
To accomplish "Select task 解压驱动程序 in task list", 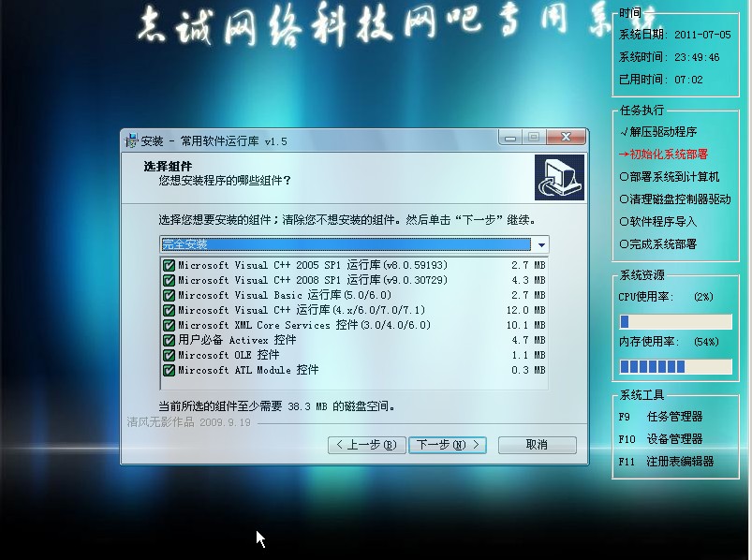I will (658, 132).
